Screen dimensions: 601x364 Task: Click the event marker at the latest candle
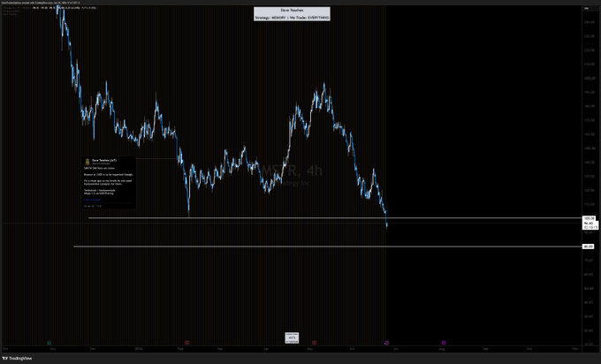point(387,343)
